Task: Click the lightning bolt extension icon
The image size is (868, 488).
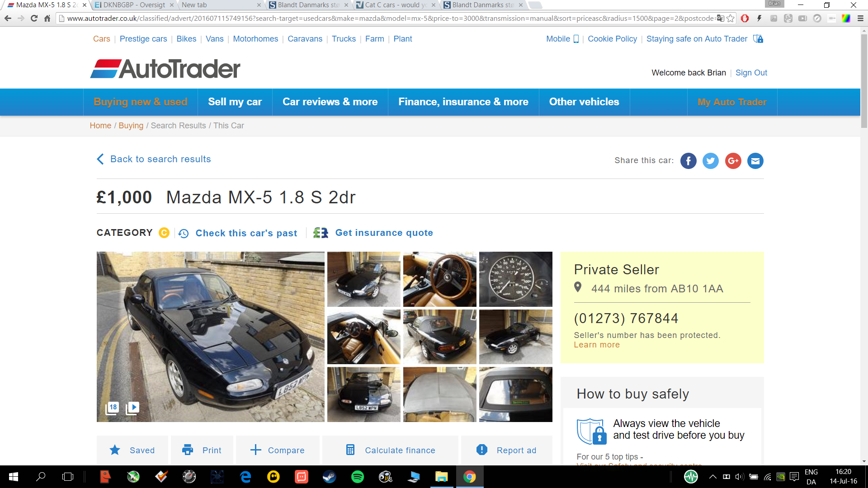Action: tap(759, 19)
